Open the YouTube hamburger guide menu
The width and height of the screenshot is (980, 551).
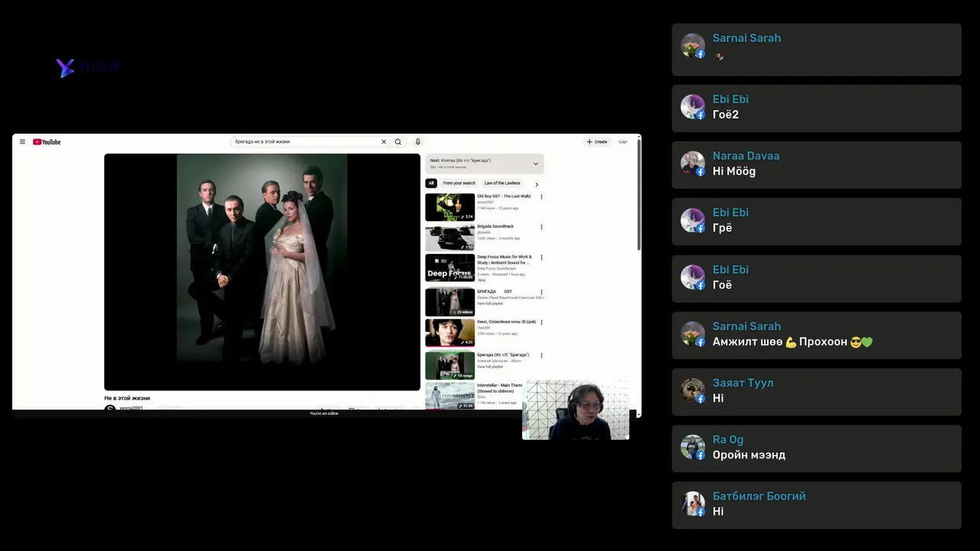22,142
